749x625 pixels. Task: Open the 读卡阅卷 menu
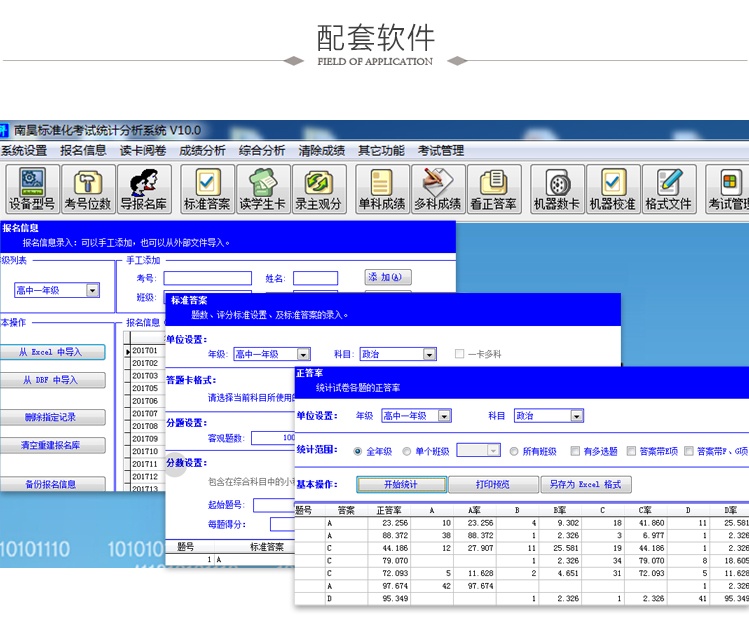coord(143,151)
